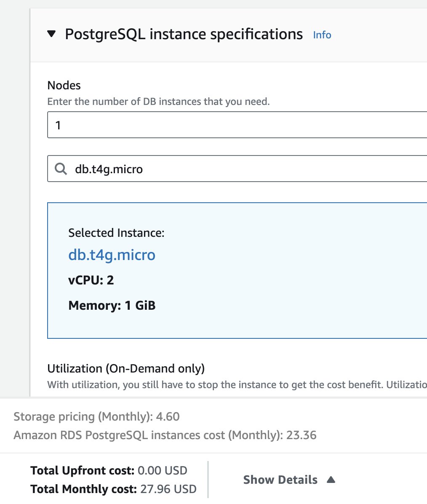
Task: Collapse the PostgreSQL instance specifications section
Action: tap(51, 34)
